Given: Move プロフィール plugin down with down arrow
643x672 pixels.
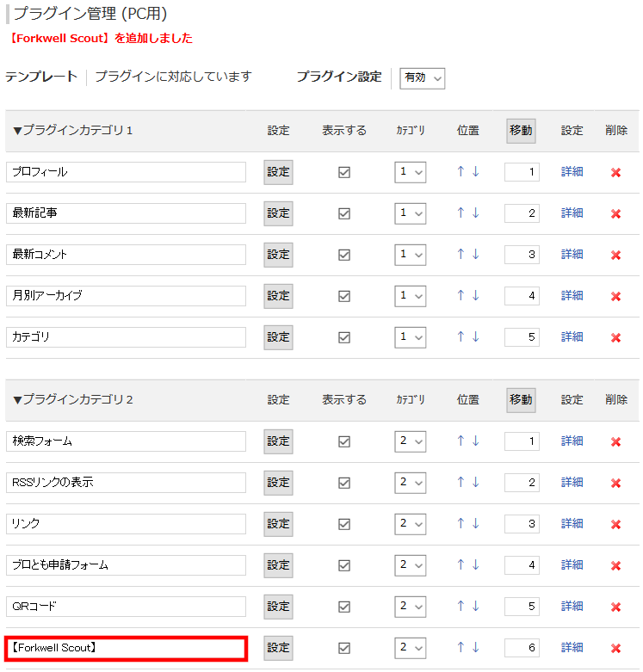Looking at the screenshot, I should click(475, 171).
